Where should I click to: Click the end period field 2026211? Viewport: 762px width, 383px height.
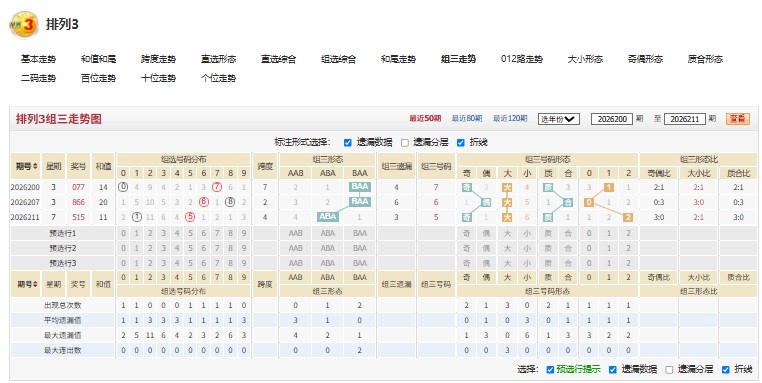[685, 119]
